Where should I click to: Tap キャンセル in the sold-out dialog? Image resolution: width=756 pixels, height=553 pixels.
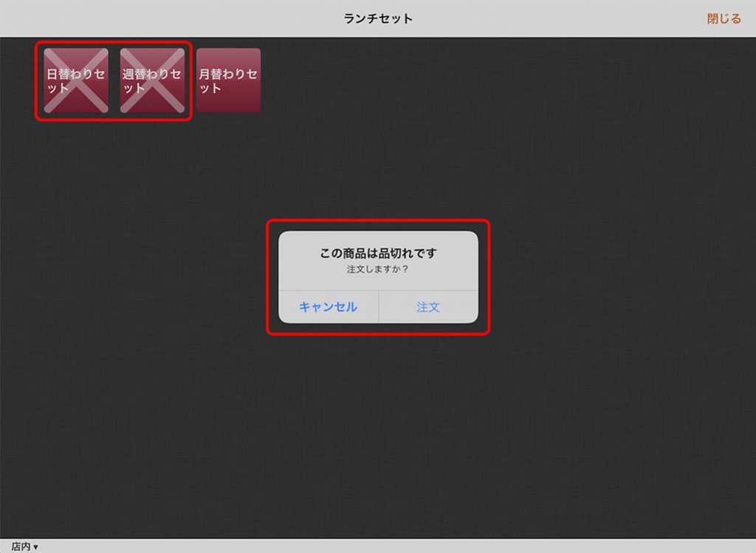click(329, 307)
